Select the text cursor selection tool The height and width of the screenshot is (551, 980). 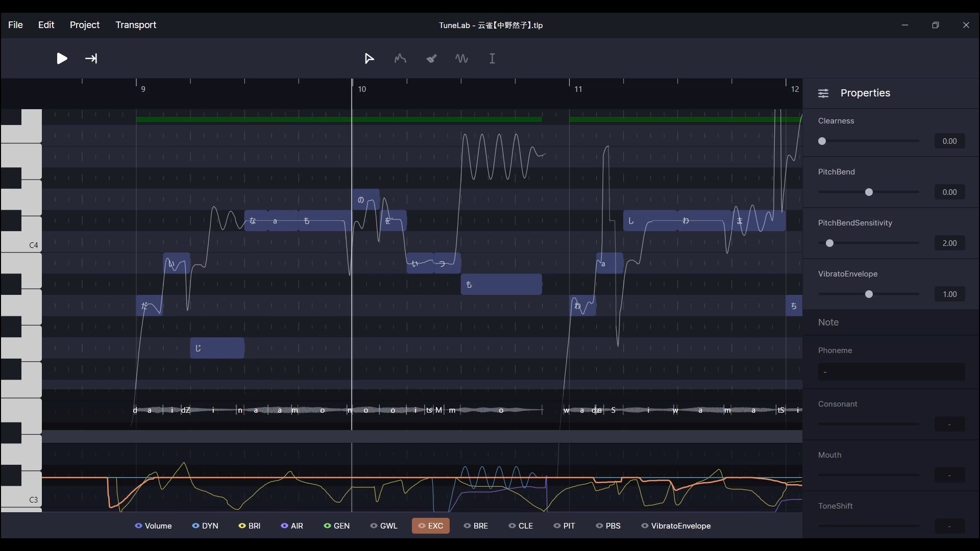[492, 59]
